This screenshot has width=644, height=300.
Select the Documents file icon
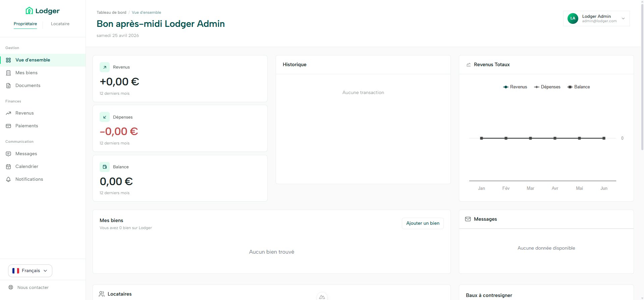8,86
